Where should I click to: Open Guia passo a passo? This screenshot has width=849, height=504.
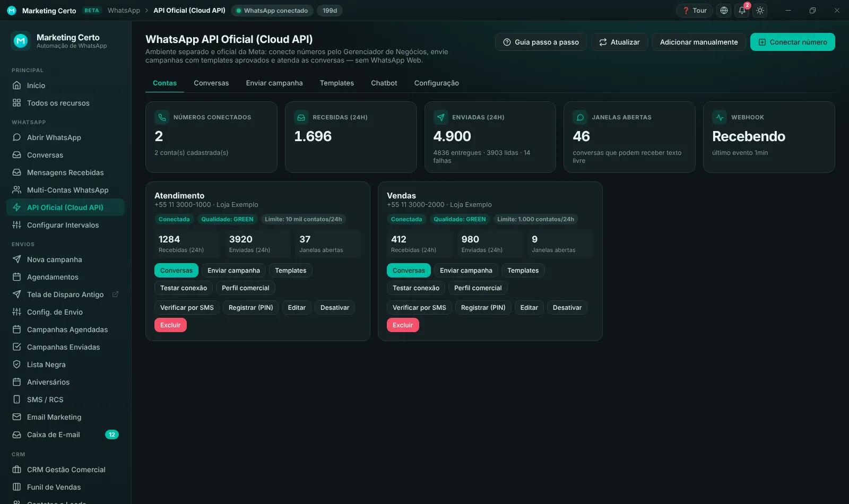541,42
